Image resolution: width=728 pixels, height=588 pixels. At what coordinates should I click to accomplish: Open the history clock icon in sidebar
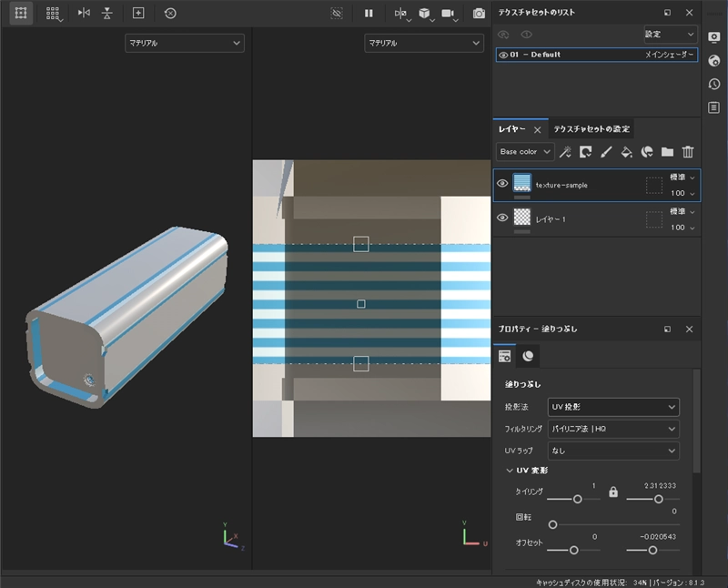pyautogui.click(x=714, y=84)
